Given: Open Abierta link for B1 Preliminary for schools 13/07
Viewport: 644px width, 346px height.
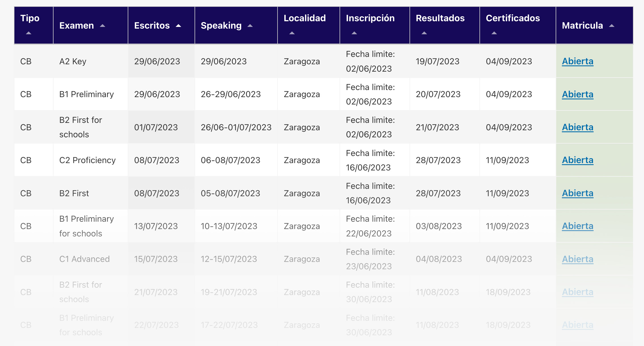Looking at the screenshot, I should 577,226.
